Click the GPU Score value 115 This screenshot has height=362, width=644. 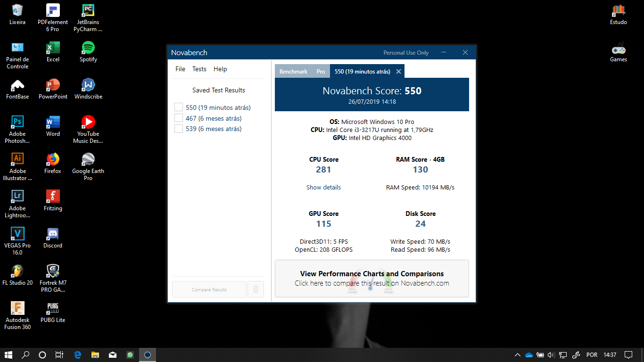click(x=323, y=224)
